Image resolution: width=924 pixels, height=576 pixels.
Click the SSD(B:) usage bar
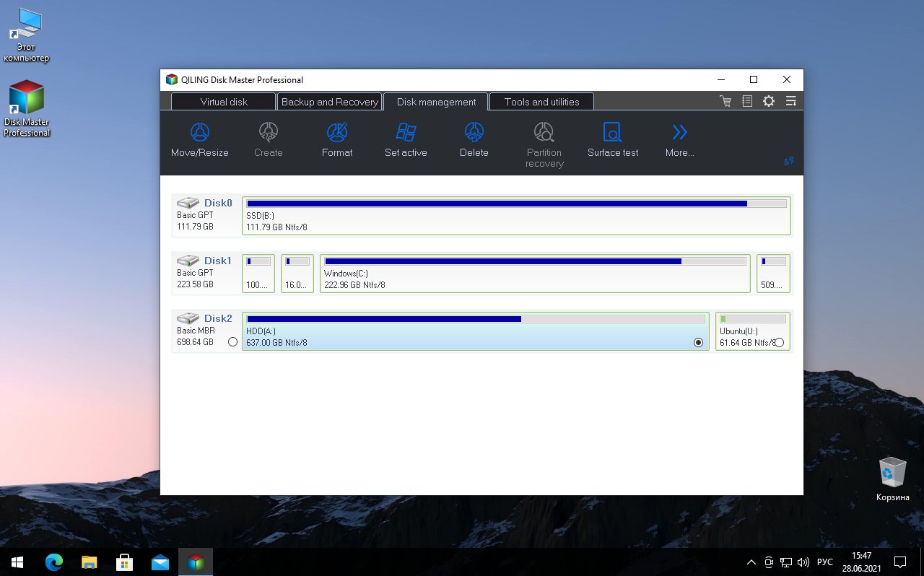(x=517, y=204)
